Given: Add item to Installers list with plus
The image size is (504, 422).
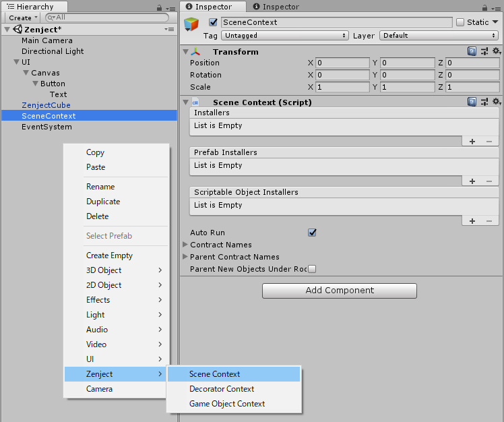Looking at the screenshot, I should pos(472,142).
